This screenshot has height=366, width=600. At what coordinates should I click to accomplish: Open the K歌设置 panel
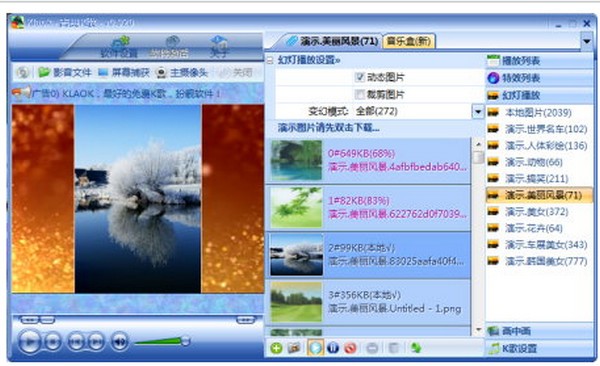[x=540, y=348]
